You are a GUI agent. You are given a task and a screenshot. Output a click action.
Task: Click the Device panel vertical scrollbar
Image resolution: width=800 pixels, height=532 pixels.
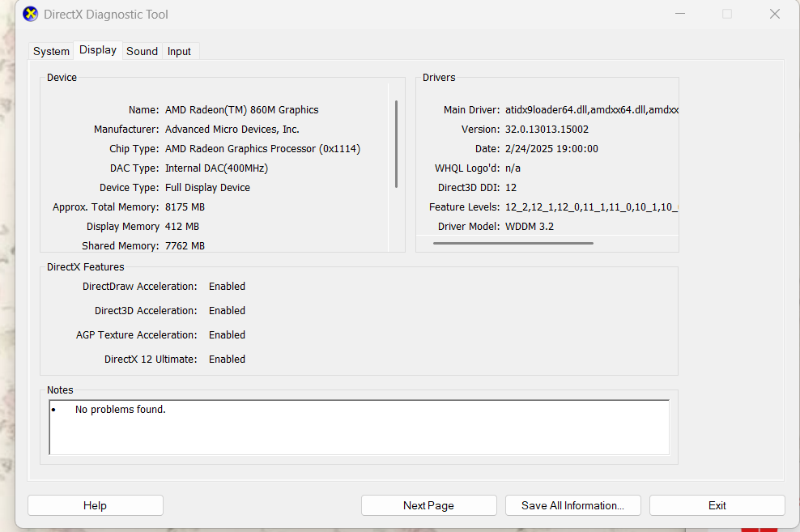(396, 144)
